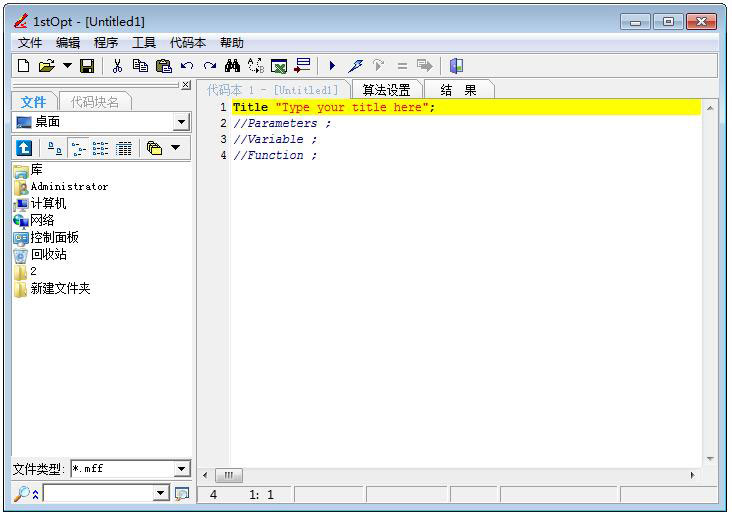This screenshot has height=515, width=732.
Task: Open the 文件类型 *.mff dropdown
Action: pos(181,469)
